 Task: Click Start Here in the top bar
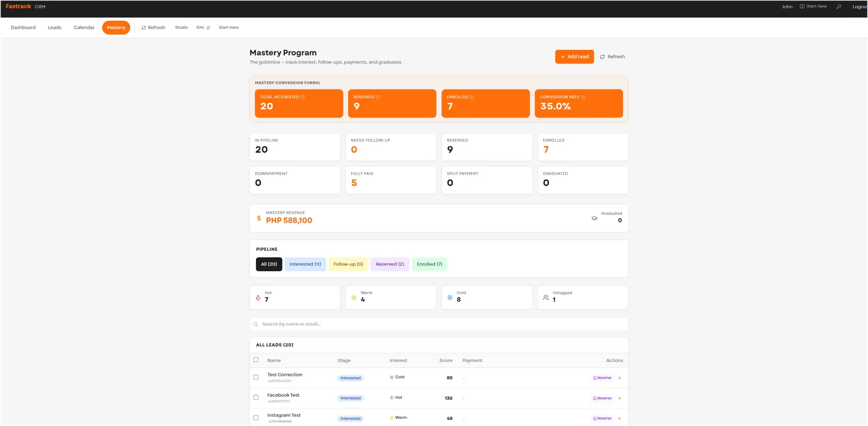pyautogui.click(x=813, y=7)
